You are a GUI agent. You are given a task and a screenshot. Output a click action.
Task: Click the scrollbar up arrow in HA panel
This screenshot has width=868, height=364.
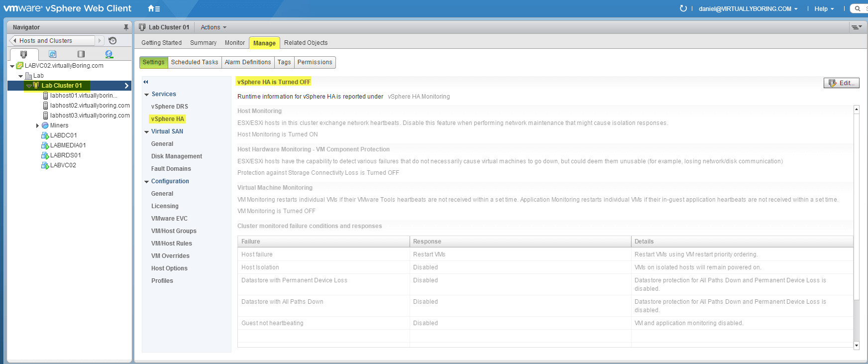click(857, 109)
